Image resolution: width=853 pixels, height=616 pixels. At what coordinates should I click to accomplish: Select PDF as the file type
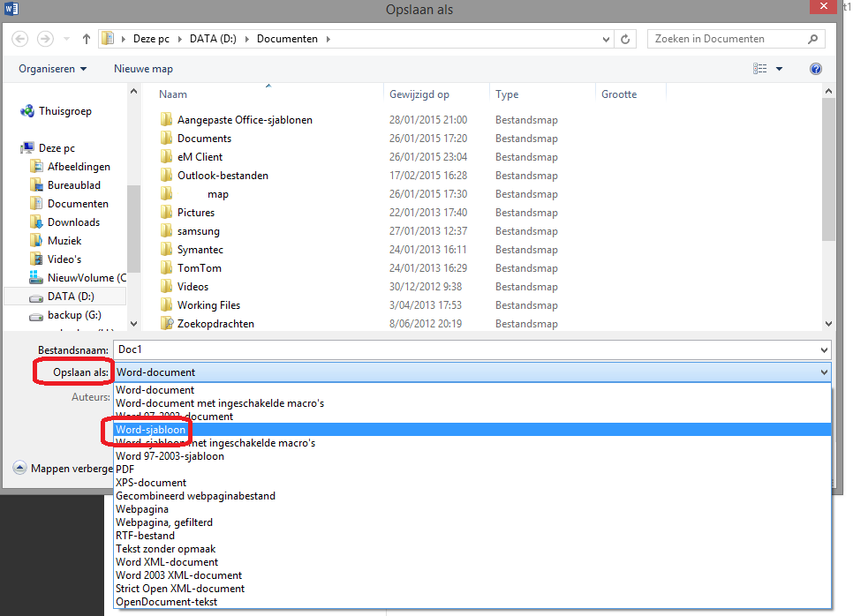coord(472,470)
